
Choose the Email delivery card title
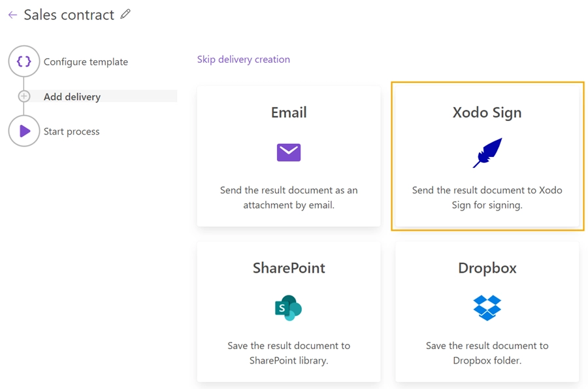[289, 112]
